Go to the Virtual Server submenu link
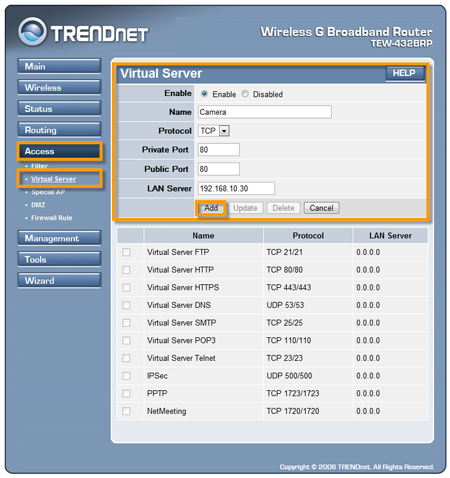 (x=54, y=179)
